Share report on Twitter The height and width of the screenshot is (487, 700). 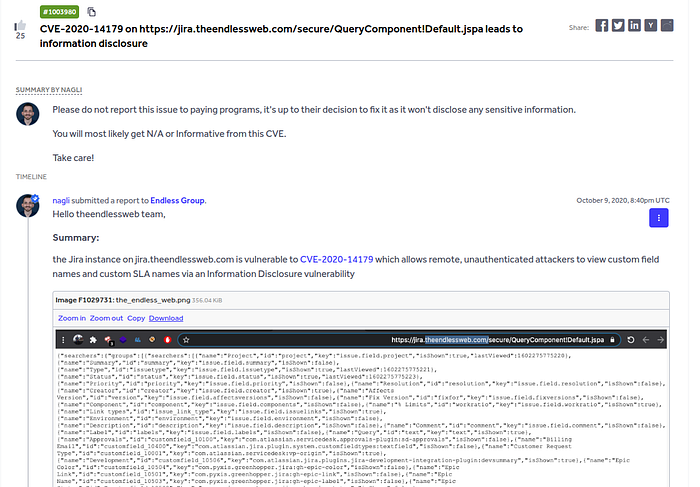[x=618, y=25]
